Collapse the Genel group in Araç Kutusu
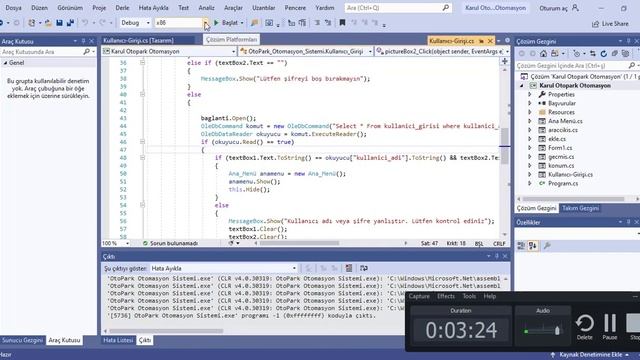Viewport: 640px width, 360px height. click(5, 63)
